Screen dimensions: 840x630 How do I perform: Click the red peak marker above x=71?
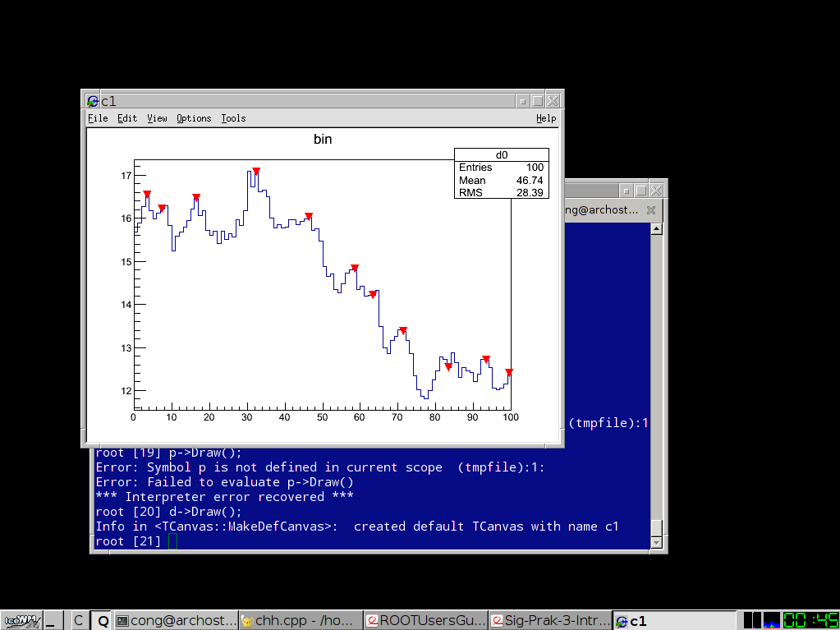coord(403,330)
